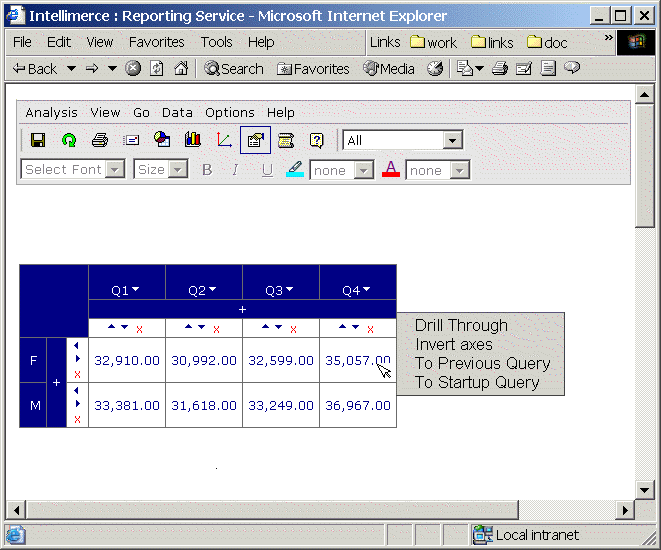The height and width of the screenshot is (550, 661).
Task: Click sort descending arrow under Q3
Action: pyautogui.click(x=279, y=327)
